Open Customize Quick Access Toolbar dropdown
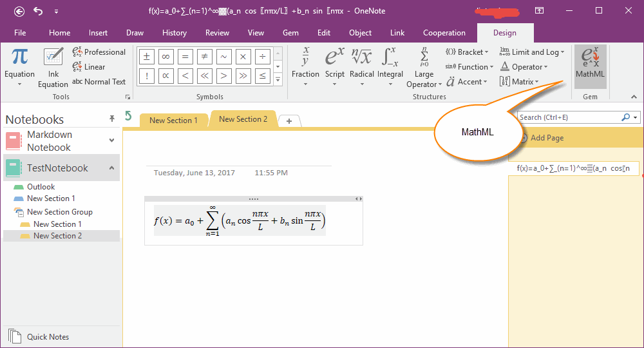 pyautogui.click(x=56, y=12)
